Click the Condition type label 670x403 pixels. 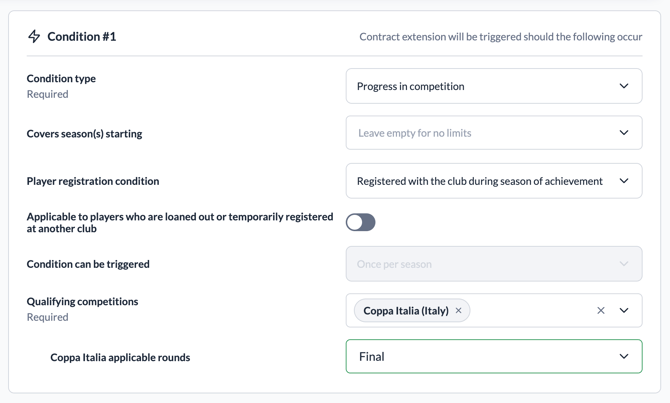coord(61,78)
